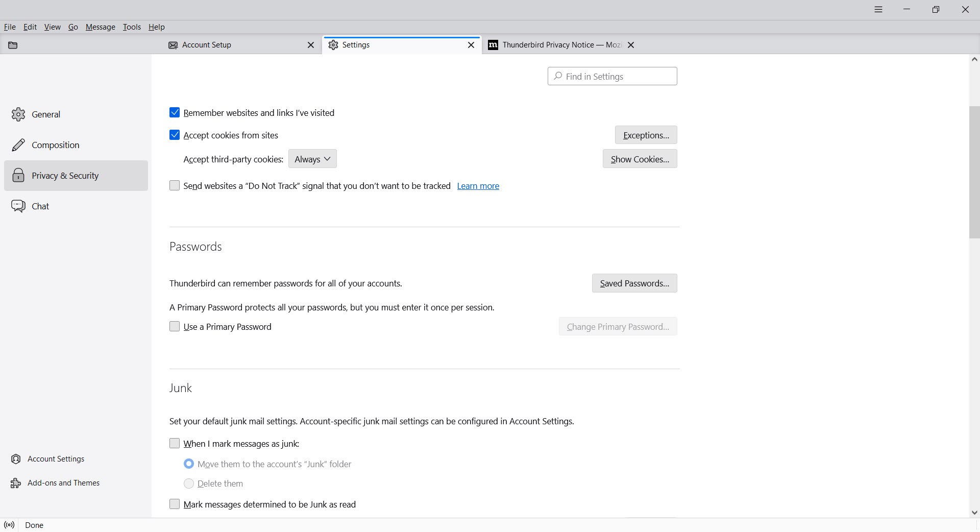
Task: Click the folder icon in tab bar
Action: coord(13,45)
